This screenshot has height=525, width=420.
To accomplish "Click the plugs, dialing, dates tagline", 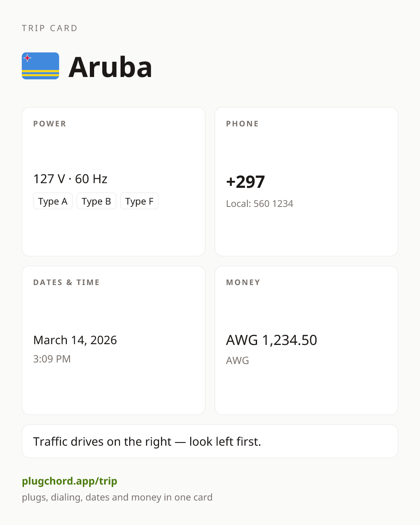I will [117, 497].
